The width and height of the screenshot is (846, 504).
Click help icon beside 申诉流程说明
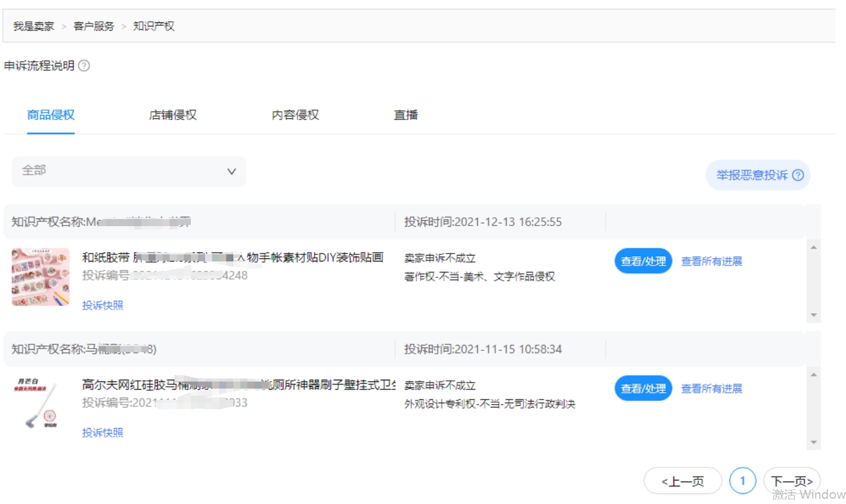coord(84,66)
